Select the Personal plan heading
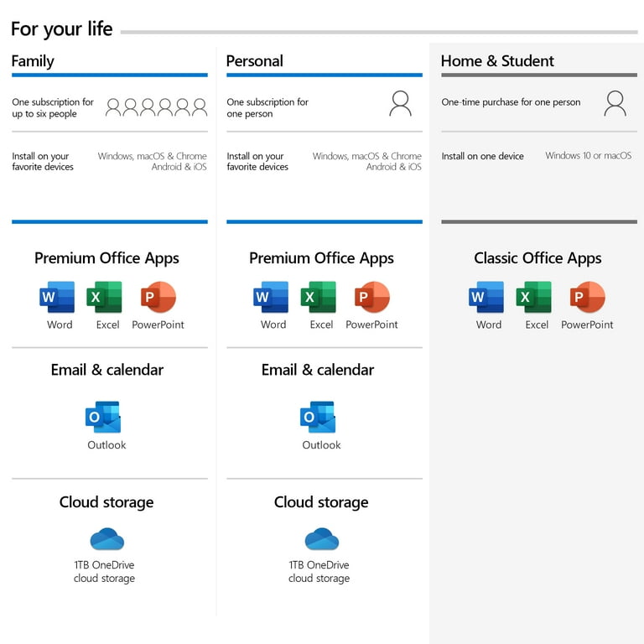This screenshot has height=644, width=644. [x=255, y=61]
